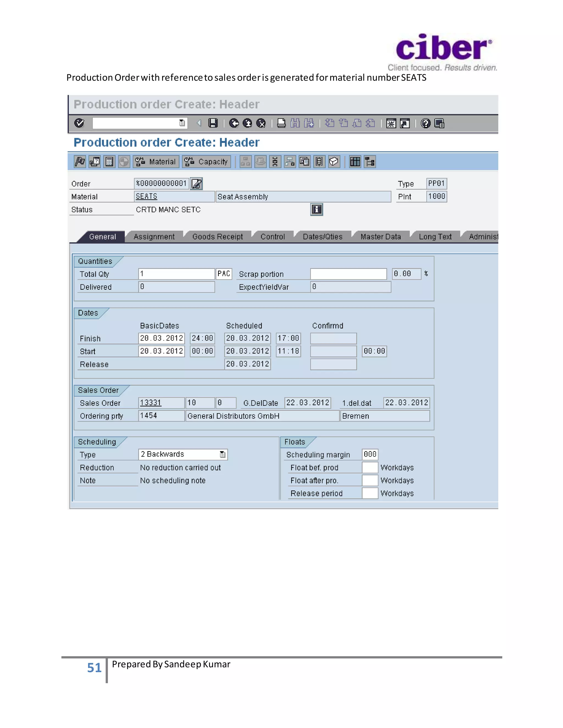The width and height of the screenshot is (563, 728).
Task: Click the Customize Local Layout icon
Action: coord(439,124)
